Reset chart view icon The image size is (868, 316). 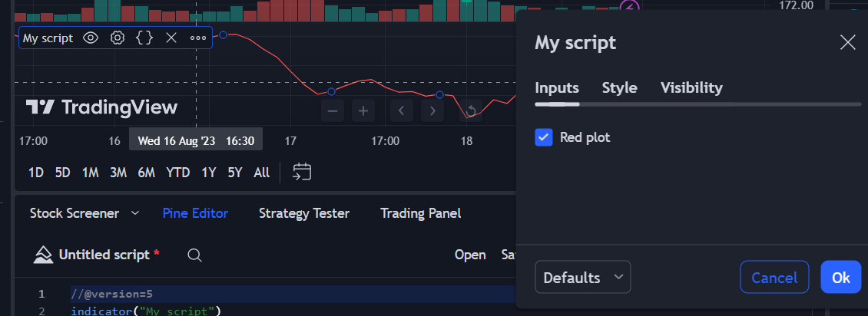pyautogui.click(x=471, y=111)
